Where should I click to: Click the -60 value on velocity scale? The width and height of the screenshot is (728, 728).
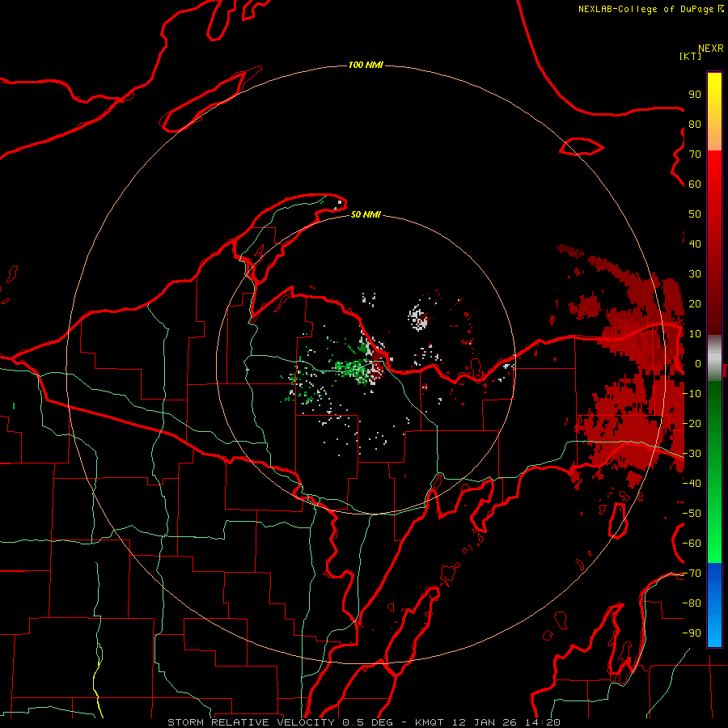[692, 544]
